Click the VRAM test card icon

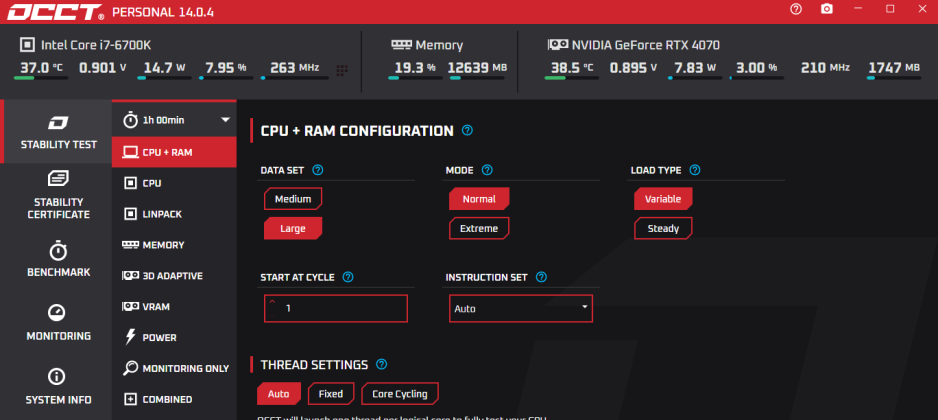tap(130, 306)
